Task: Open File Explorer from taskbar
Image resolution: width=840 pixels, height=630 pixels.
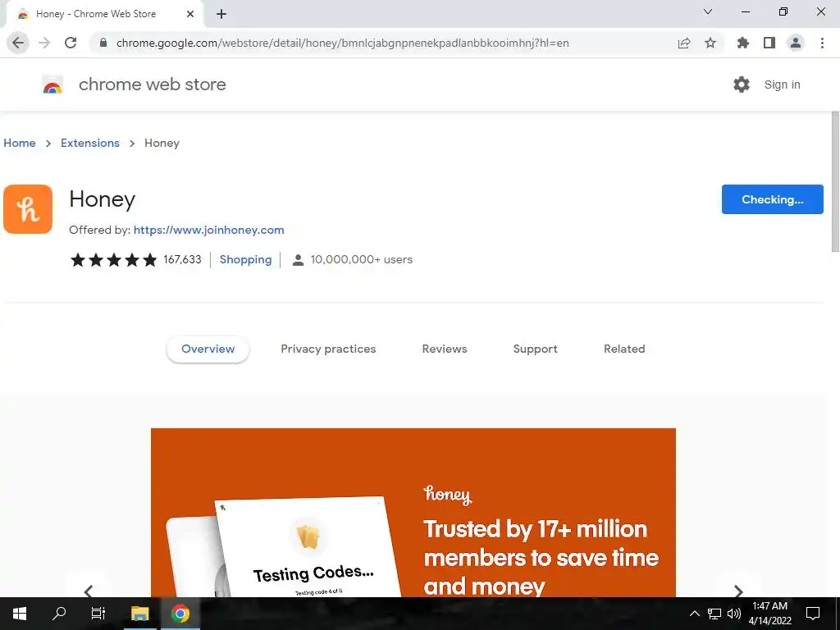Action: (139, 614)
